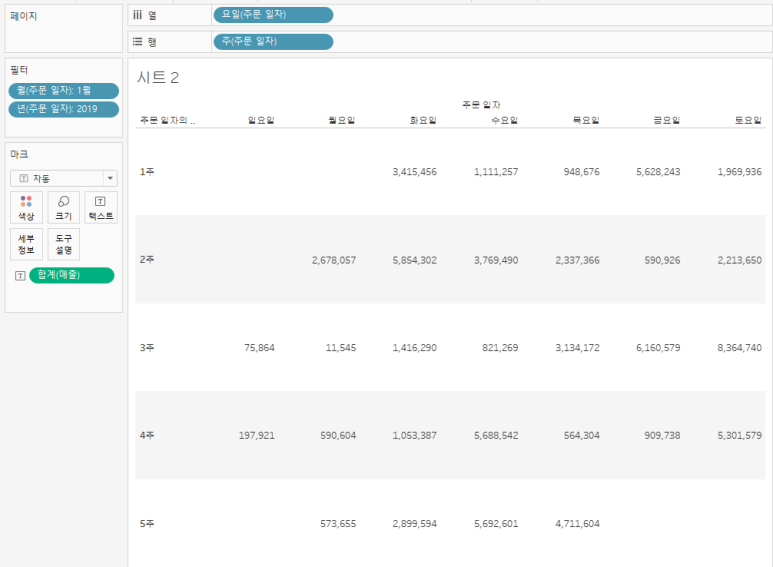Viewport: 773px width, 567px height.
Task: Select the 5주 row label
Action: pos(147,524)
